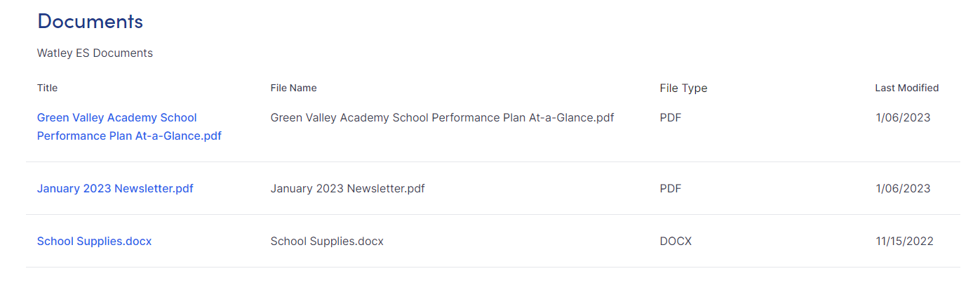Click divider line below January Newsletter row
Image resolution: width=980 pixels, height=297 pixels.
(x=492, y=214)
